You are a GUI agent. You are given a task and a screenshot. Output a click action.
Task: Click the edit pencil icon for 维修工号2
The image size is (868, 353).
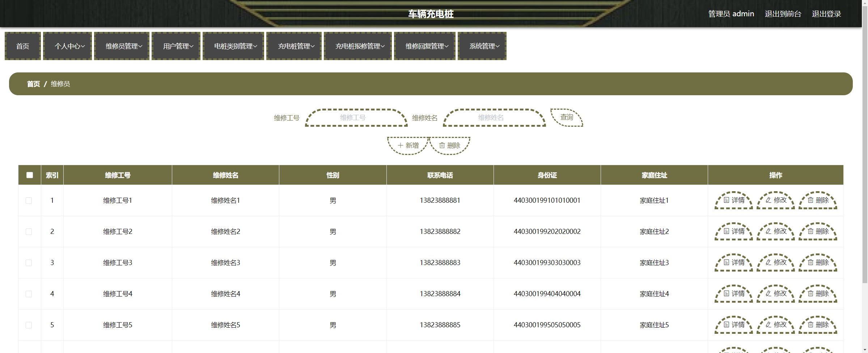(768, 231)
